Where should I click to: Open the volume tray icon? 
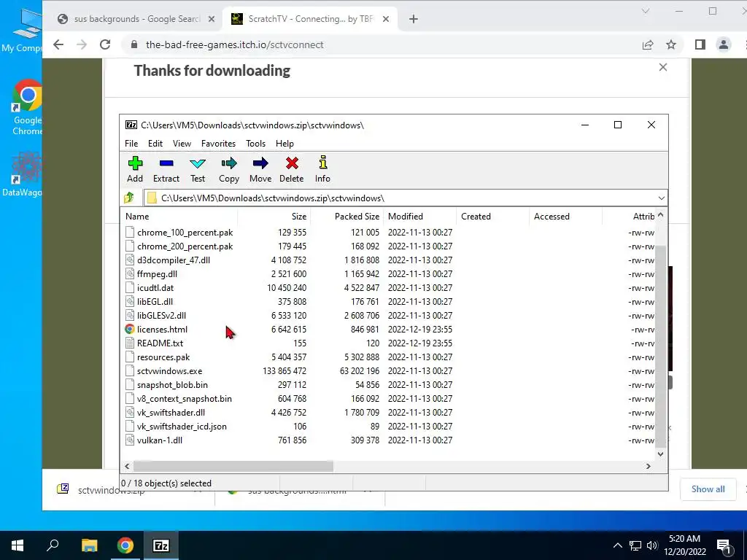pos(652,545)
